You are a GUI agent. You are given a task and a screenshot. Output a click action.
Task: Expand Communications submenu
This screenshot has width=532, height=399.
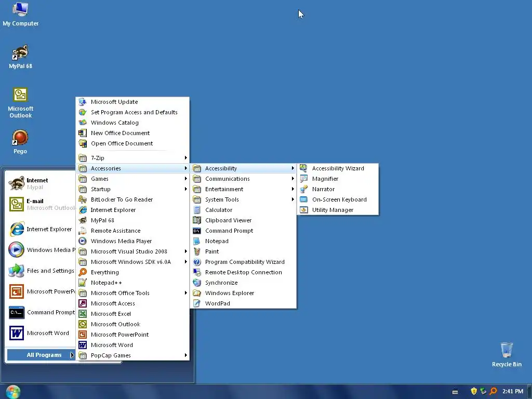coord(243,179)
